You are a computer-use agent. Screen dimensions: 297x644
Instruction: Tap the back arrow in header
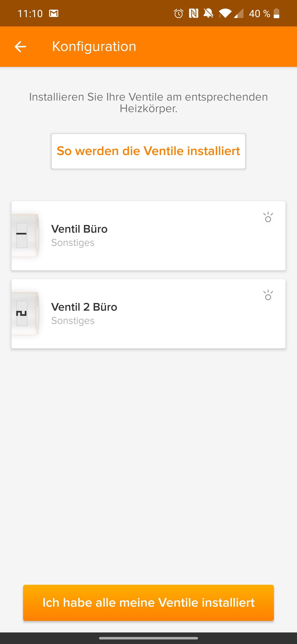(x=20, y=46)
